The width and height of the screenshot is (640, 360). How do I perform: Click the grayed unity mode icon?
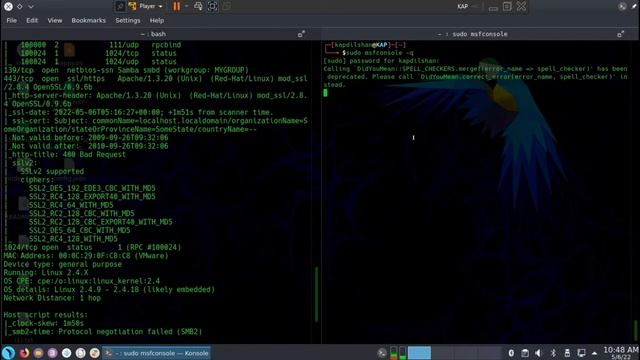(x=227, y=6)
